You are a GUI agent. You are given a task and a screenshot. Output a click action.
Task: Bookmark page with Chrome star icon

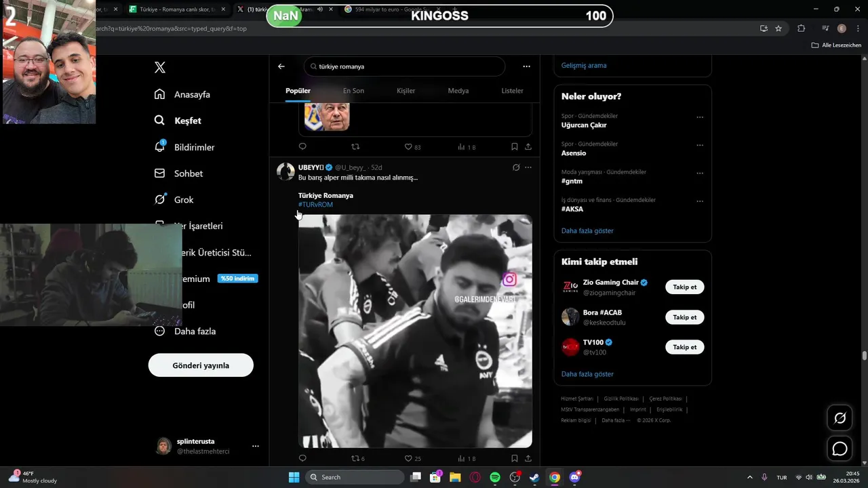tap(778, 28)
